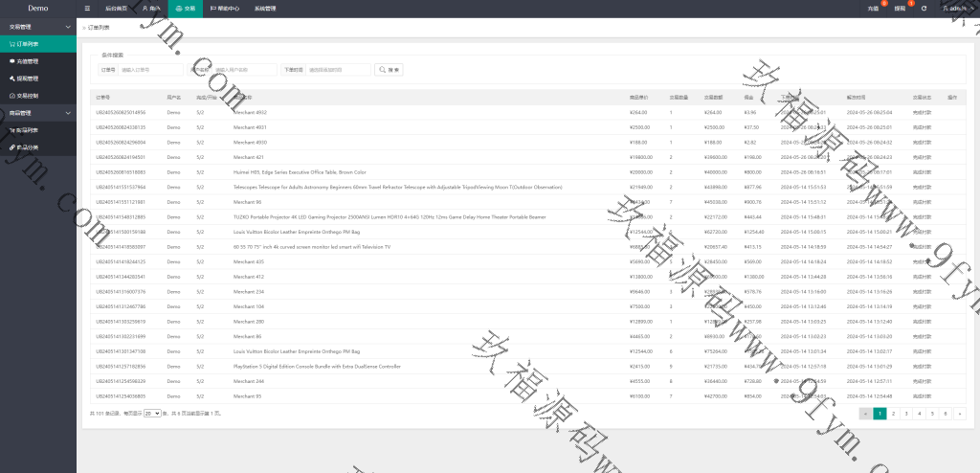Collapse sidebar with the hamburger menu icon
This screenshot has width=980, height=473.
pos(88,8)
